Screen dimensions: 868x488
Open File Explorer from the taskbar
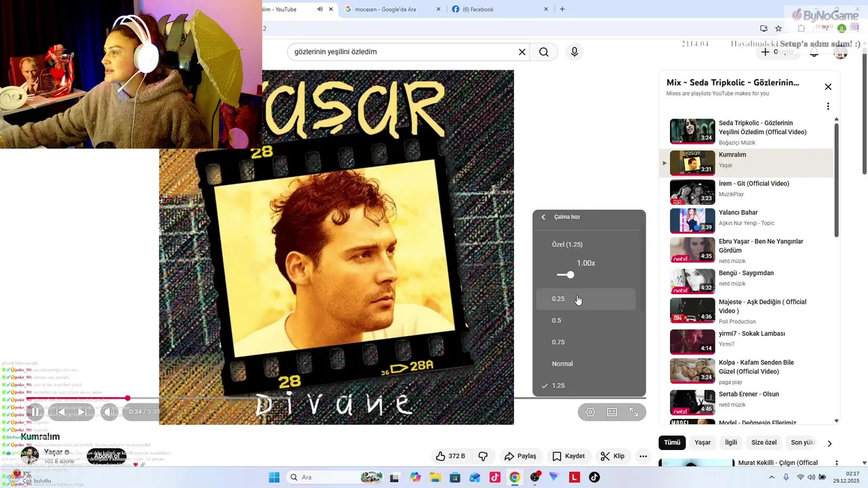435,477
